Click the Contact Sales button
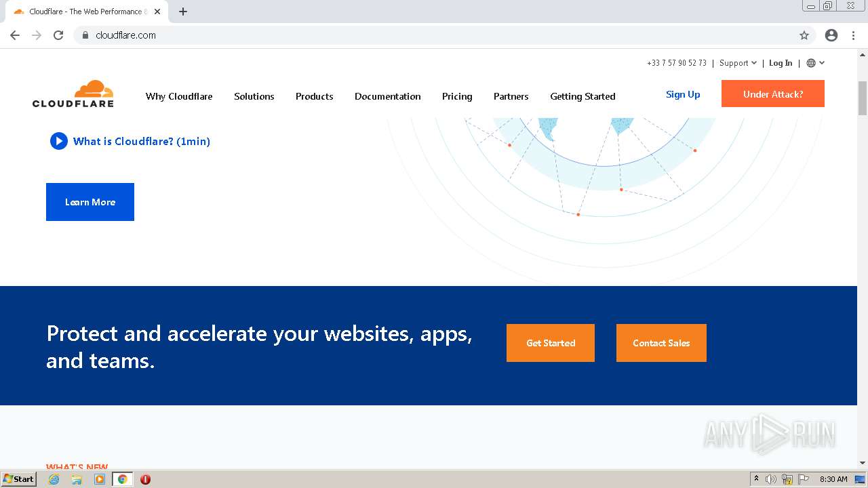This screenshot has width=868, height=488. pos(661,343)
